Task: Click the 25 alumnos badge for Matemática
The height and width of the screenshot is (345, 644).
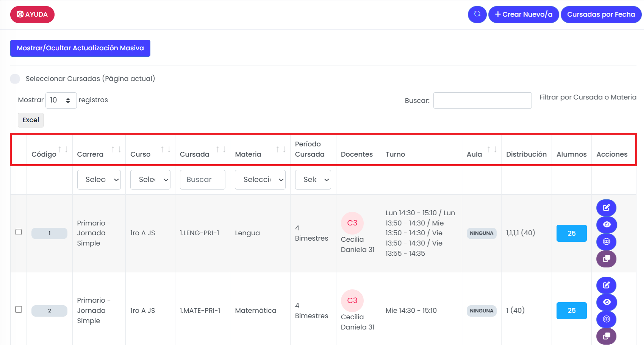Action: pyautogui.click(x=572, y=311)
